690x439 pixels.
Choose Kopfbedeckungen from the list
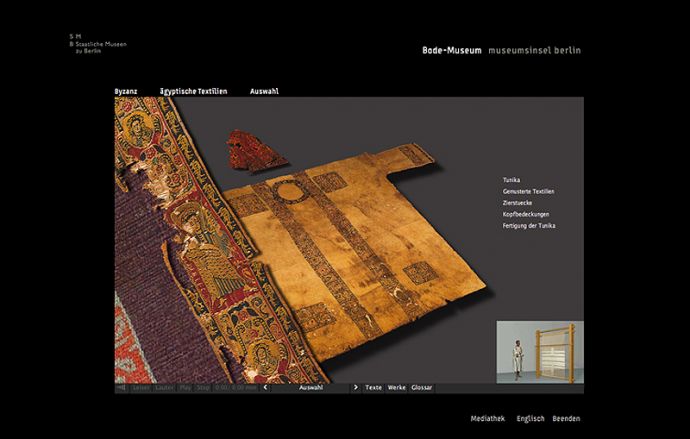coord(525,215)
